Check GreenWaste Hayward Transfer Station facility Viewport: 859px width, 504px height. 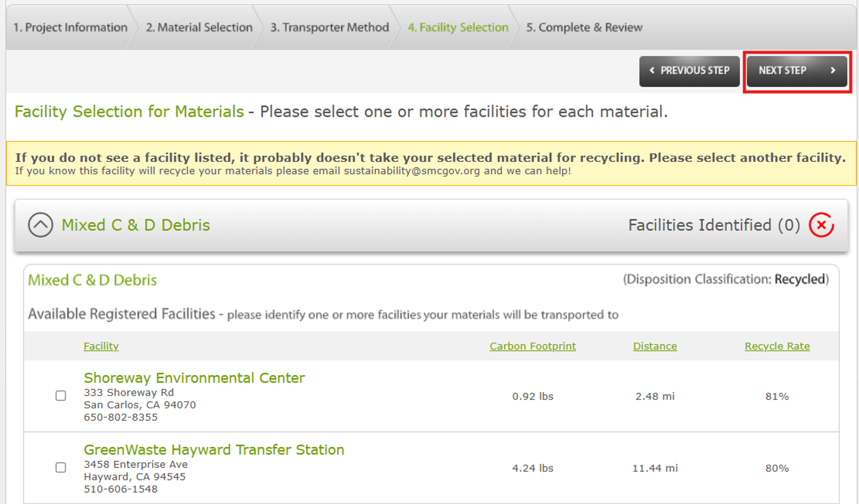60,468
